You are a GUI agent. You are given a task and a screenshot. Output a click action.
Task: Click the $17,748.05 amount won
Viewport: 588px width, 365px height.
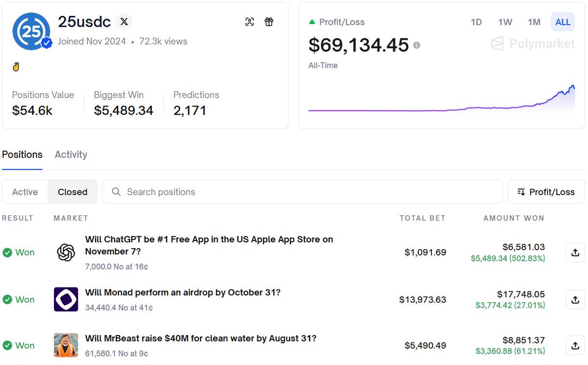[521, 294]
